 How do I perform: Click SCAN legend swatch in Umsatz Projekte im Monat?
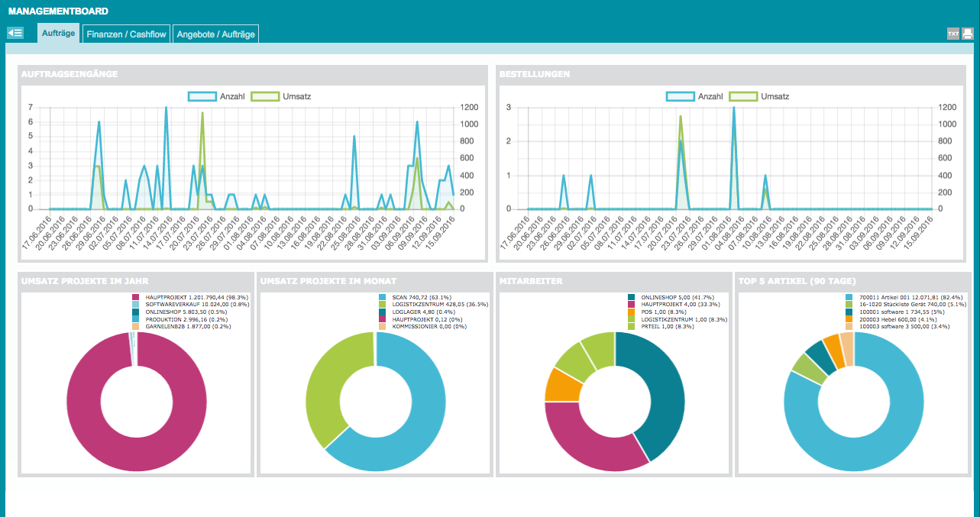[382, 297]
